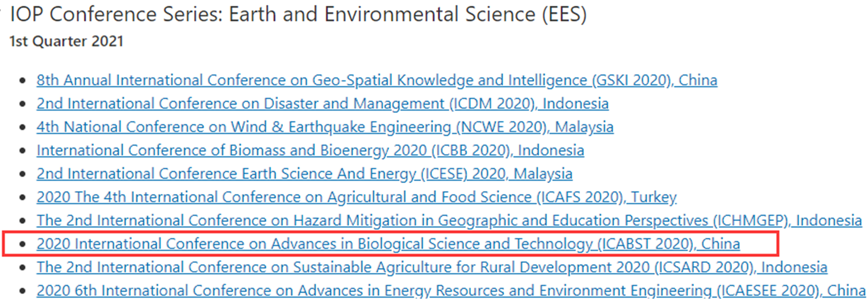The image size is (868, 302).
Task: Click the bullet before the GSKI 2020 entry
Action: pyautogui.click(x=22, y=81)
